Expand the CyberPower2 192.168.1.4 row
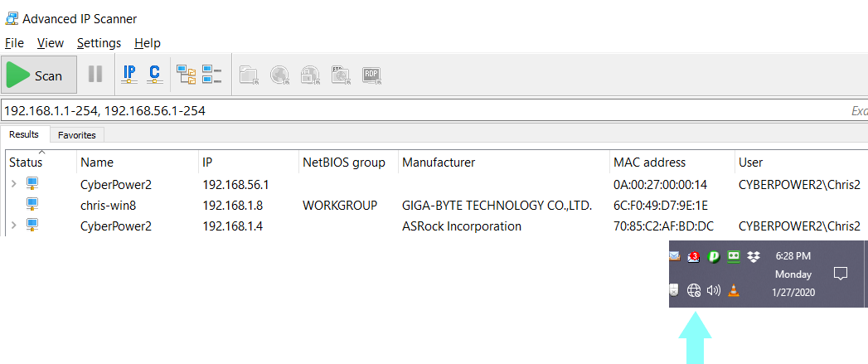 (x=13, y=226)
